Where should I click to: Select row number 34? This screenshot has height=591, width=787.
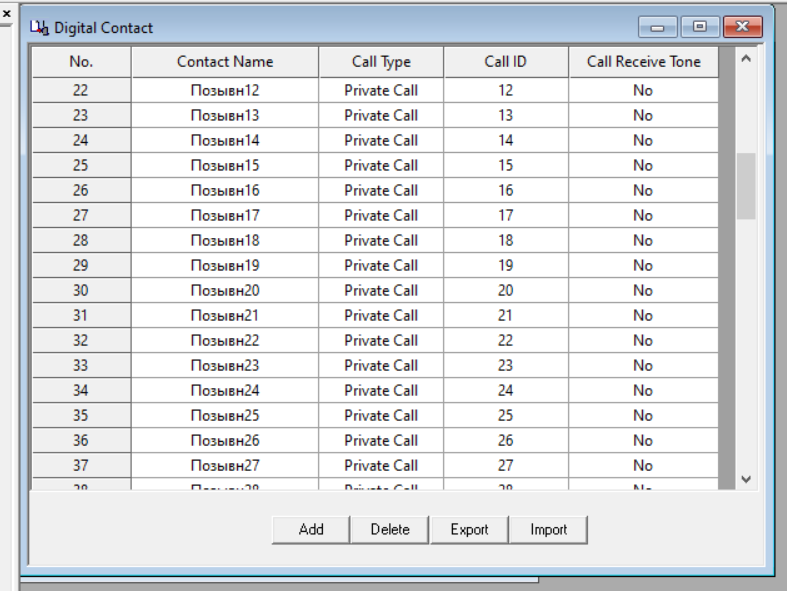pyautogui.click(x=81, y=391)
